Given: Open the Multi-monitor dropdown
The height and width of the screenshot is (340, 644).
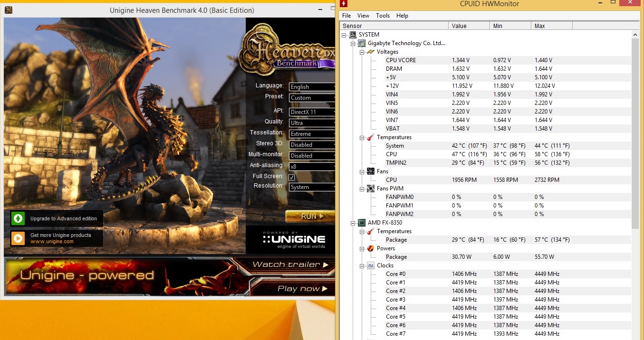Looking at the screenshot, I should coord(312,156).
